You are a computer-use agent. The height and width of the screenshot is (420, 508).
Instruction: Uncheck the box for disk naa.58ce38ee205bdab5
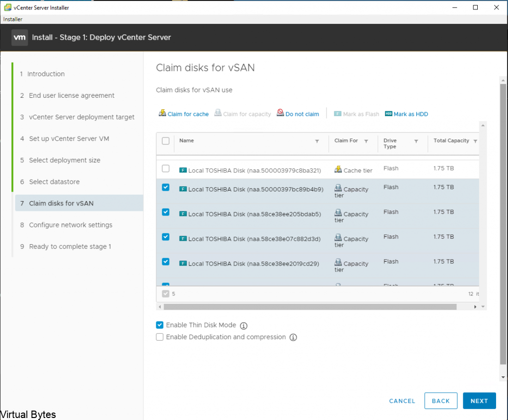click(166, 212)
